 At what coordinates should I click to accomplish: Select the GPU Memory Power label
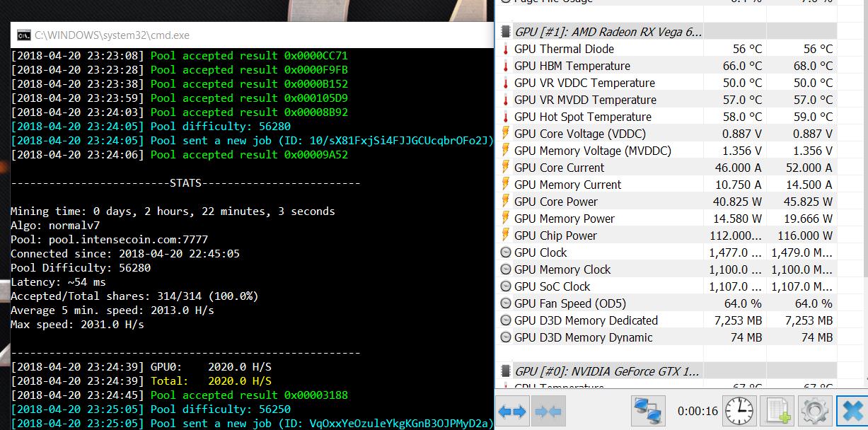click(565, 219)
